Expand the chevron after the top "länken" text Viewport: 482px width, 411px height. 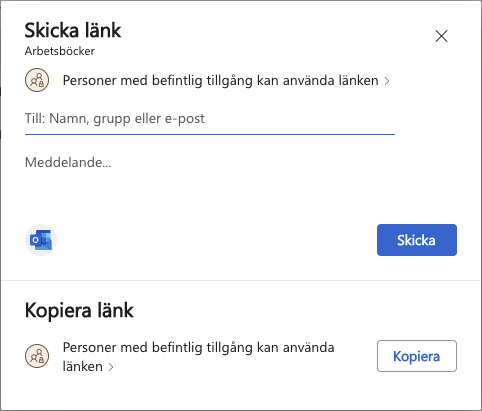click(x=387, y=81)
